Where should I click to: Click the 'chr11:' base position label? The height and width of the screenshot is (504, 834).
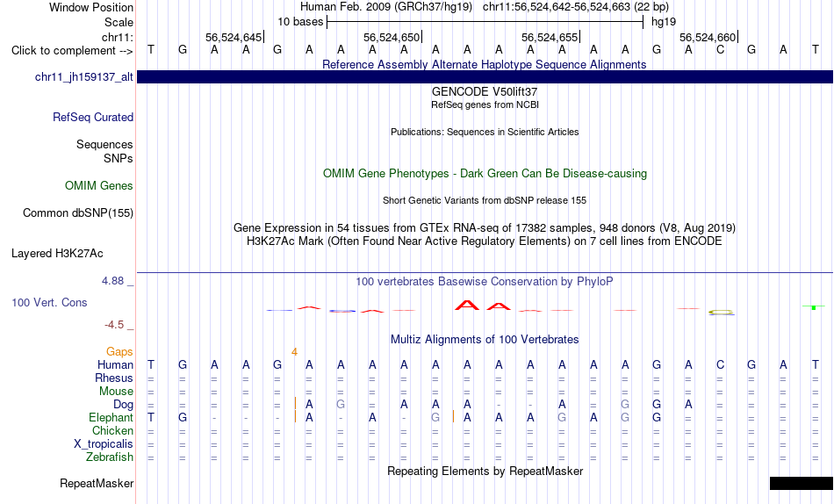(x=118, y=37)
